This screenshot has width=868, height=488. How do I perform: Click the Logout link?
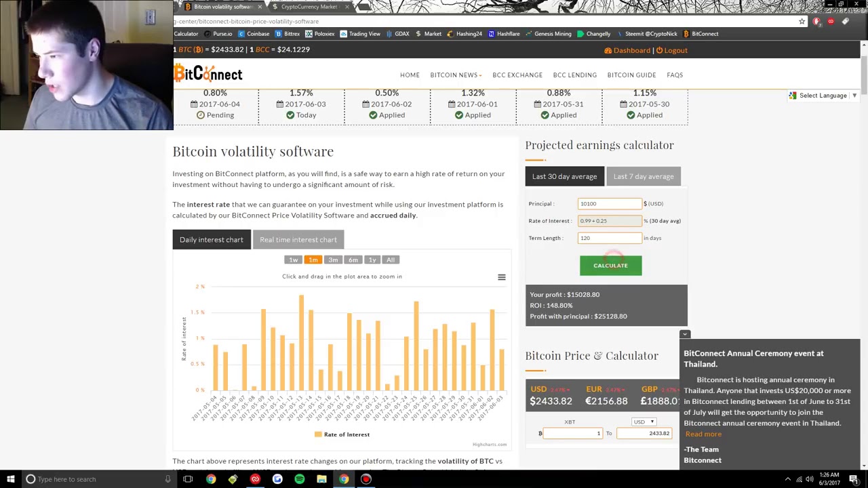(x=671, y=50)
